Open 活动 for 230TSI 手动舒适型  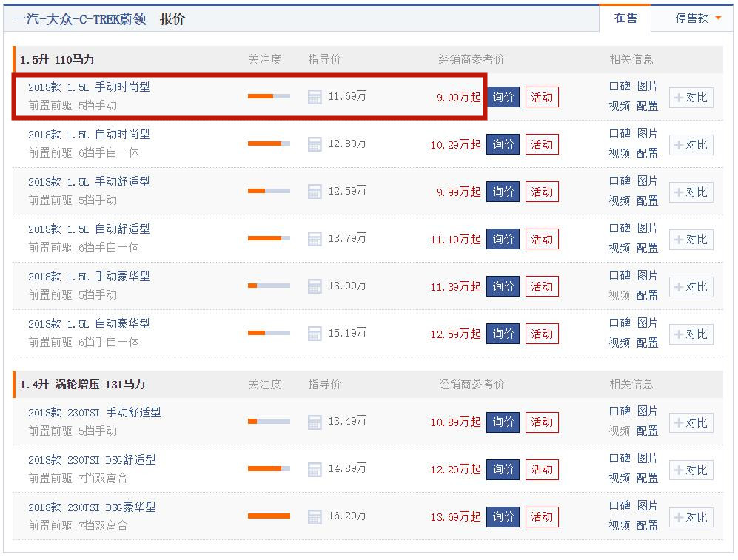pos(542,422)
